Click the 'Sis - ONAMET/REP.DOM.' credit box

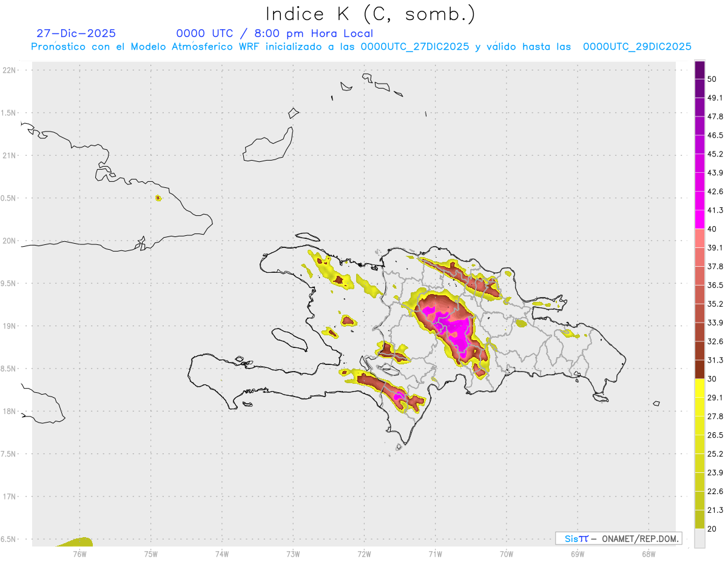point(618,538)
